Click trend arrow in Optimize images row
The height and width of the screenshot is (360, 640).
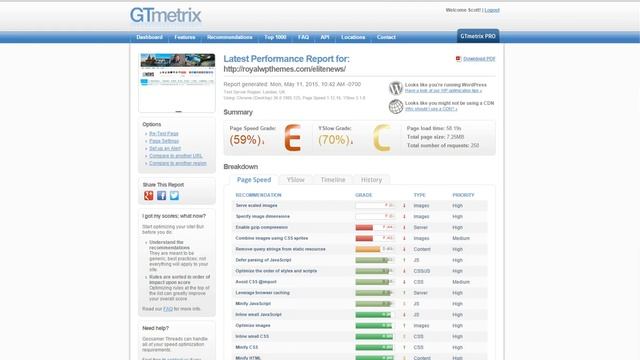(404, 326)
